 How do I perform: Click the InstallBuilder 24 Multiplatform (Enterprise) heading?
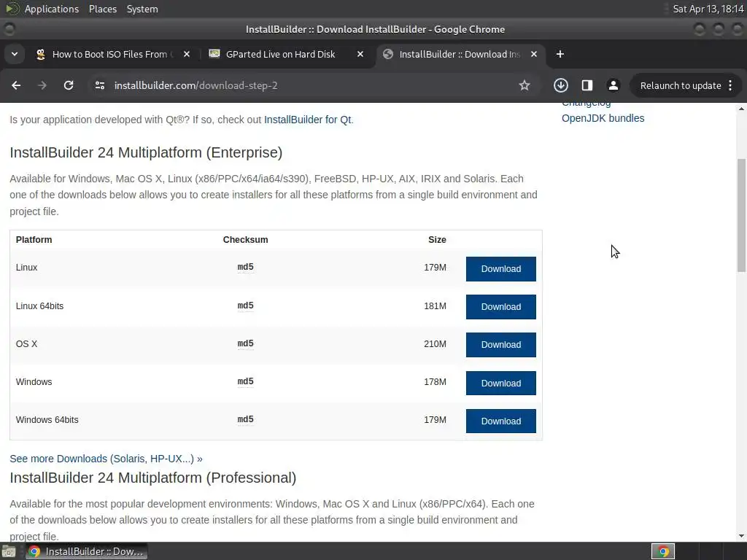[146, 152]
